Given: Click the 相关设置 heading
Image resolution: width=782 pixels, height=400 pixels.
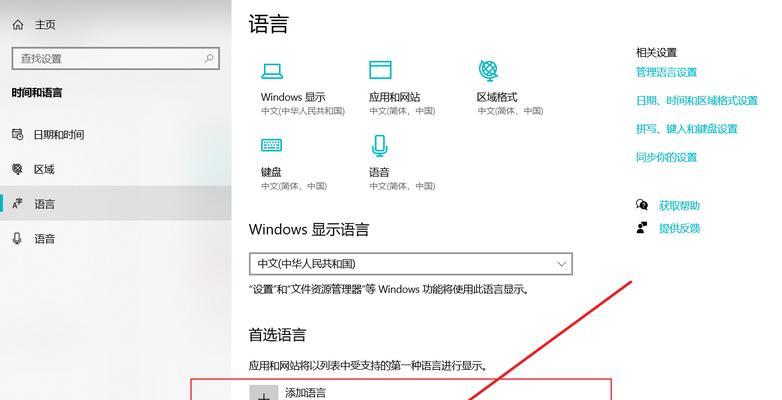Looking at the screenshot, I should pyautogui.click(x=656, y=52).
